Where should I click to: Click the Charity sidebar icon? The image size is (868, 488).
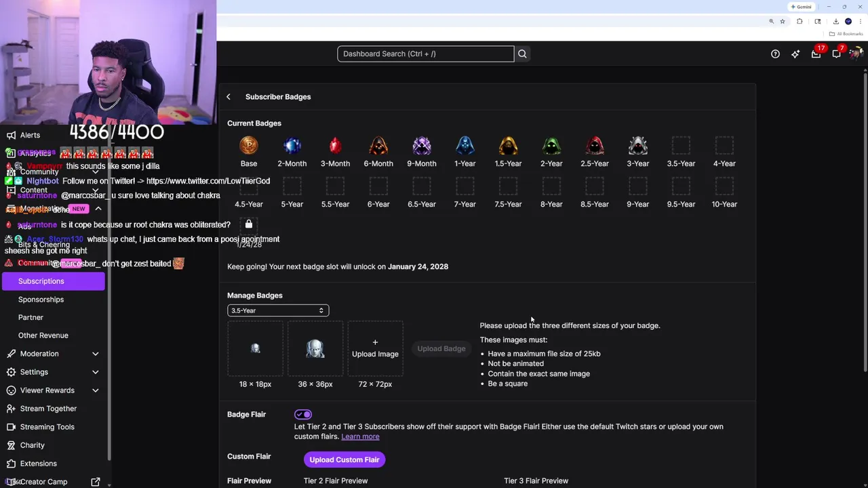11,445
